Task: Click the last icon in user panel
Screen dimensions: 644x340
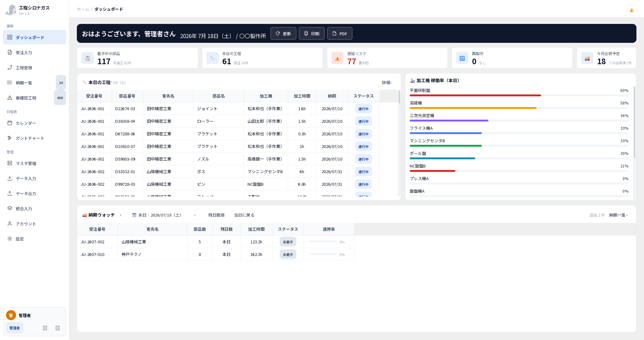Action: point(58,328)
